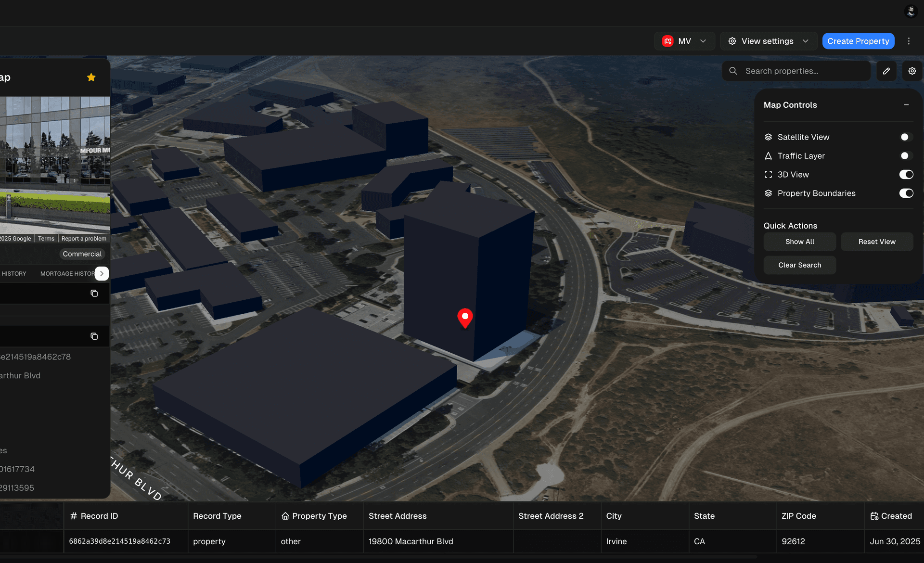Screen dimensions: 924x563
Task: Click the pencil edit icon beside search
Action: 886,71
